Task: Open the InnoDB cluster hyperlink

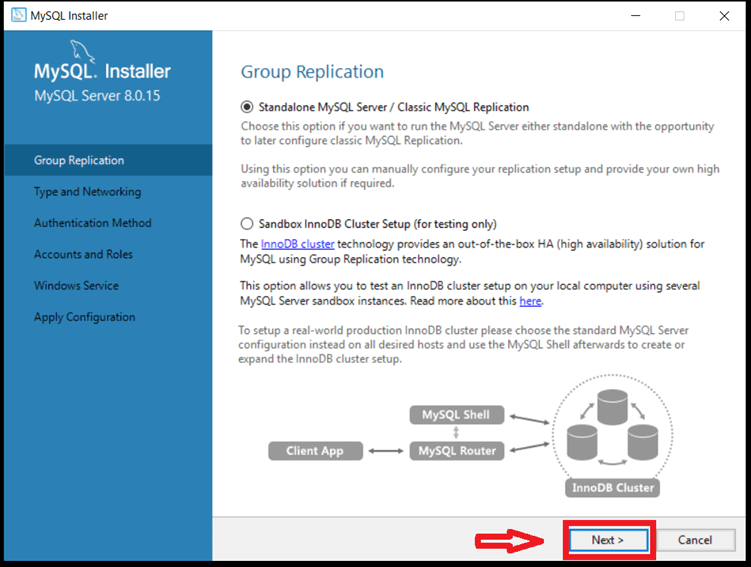Action: pos(297,244)
